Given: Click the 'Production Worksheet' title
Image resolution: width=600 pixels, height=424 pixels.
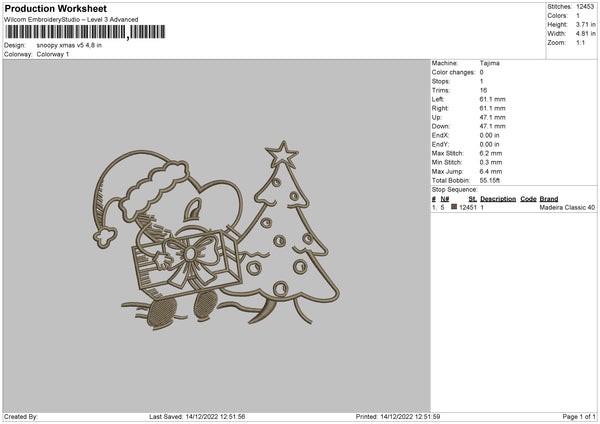Looking at the screenshot, I should pos(55,8).
